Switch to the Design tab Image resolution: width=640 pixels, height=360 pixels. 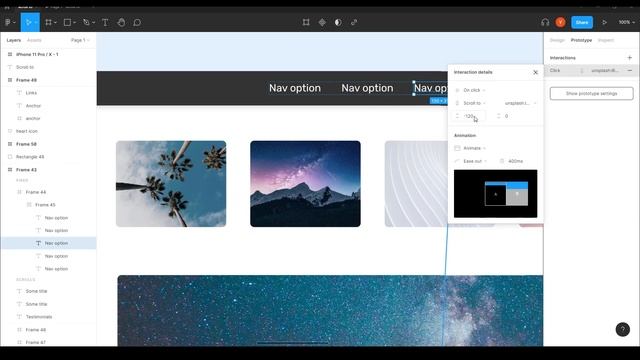pyautogui.click(x=557, y=40)
